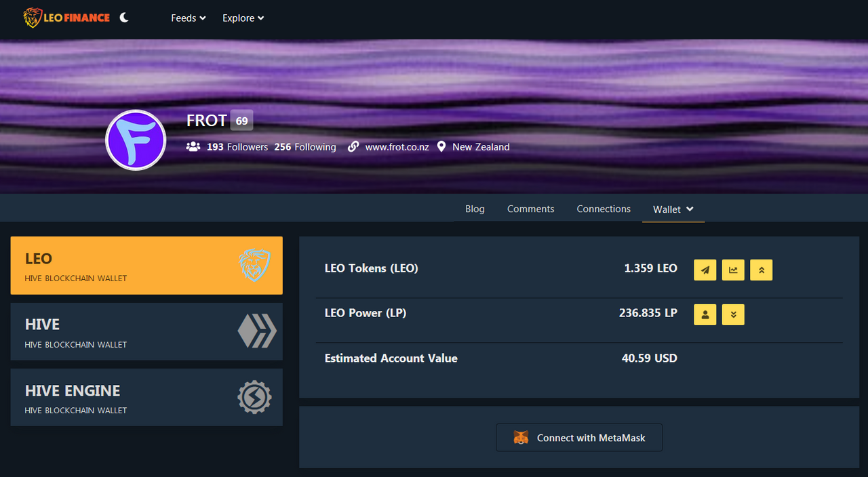Click the 236.835 LP balance

(x=648, y=313)
